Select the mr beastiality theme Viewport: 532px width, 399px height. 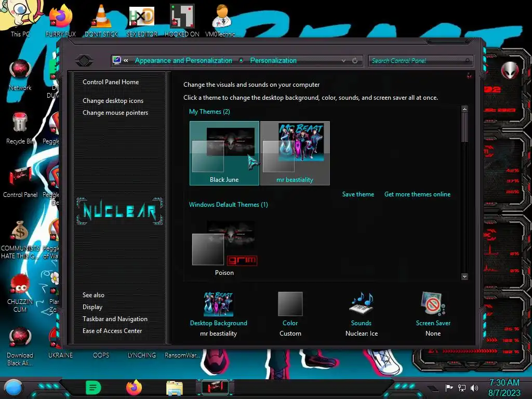pos(295,153)
